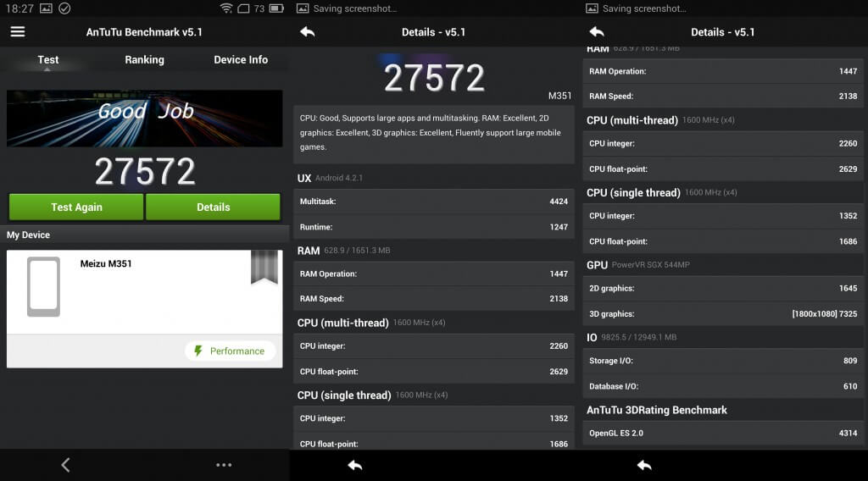Viewport: 868px width, 481px height.
Task: Tap CPU integer 1352 row in right Details screen
Action: 723,216
